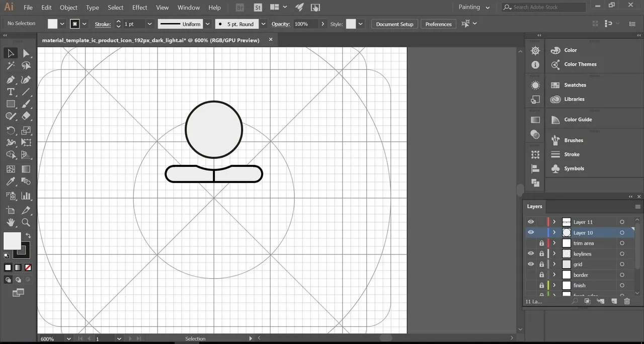Pick the Rotate tool
This screenshot has height=344, width=644.
tap(11, 130)
